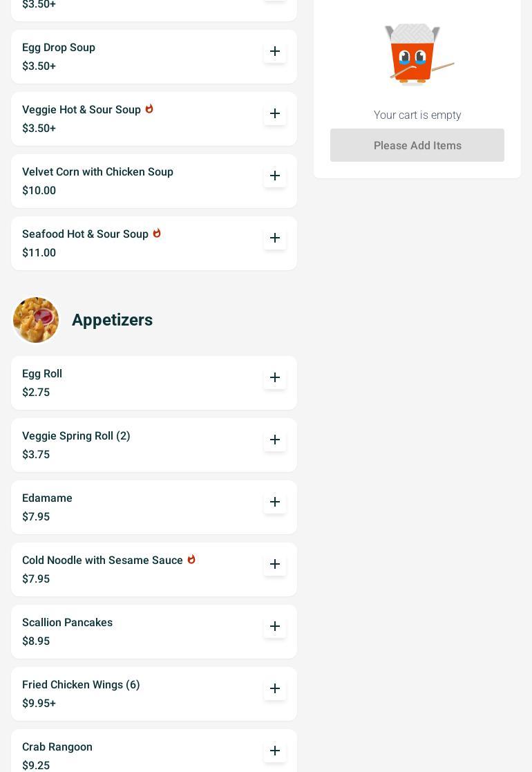The width and height of the screenshot is (532, 772).
Task: Click the spicy flame icon on Seafood Soup
Action: [157, 234]
